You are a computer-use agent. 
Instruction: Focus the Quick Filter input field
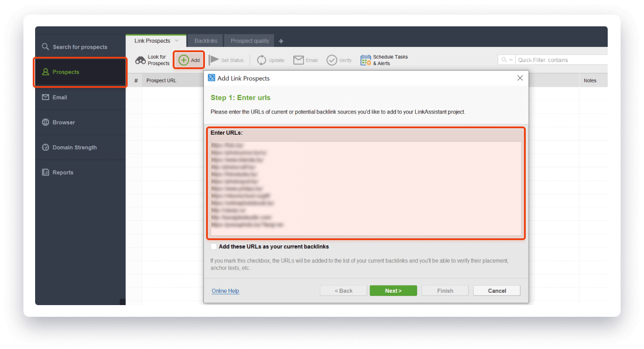point(561,60)
